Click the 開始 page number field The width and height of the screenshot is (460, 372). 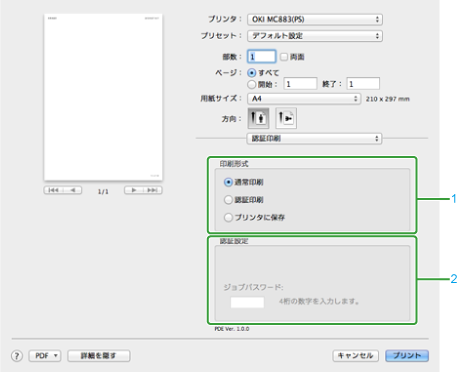click(x=300, y=84)
